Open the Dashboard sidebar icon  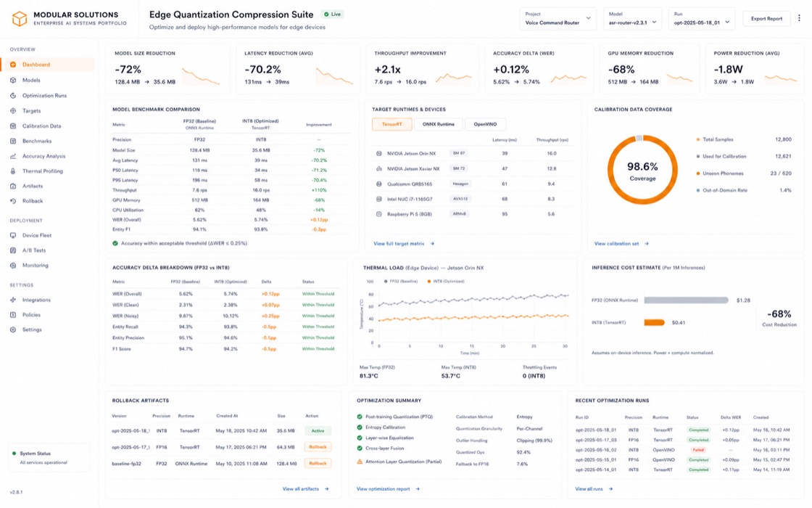pos(13,65)
